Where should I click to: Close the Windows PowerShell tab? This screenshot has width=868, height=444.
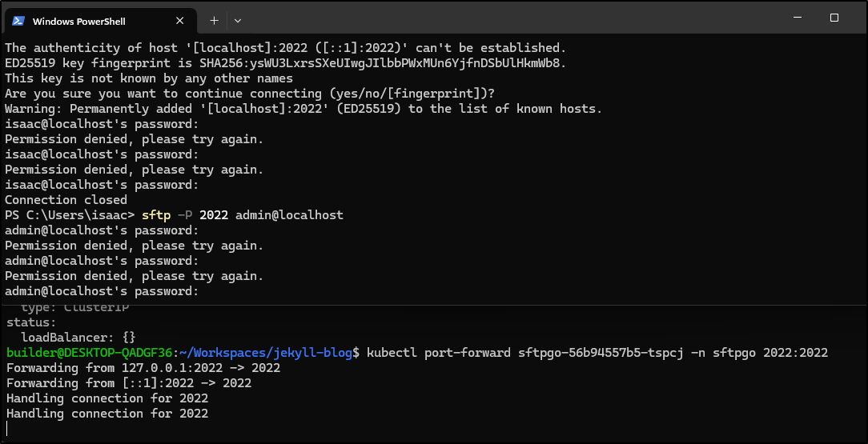[179, 21]
